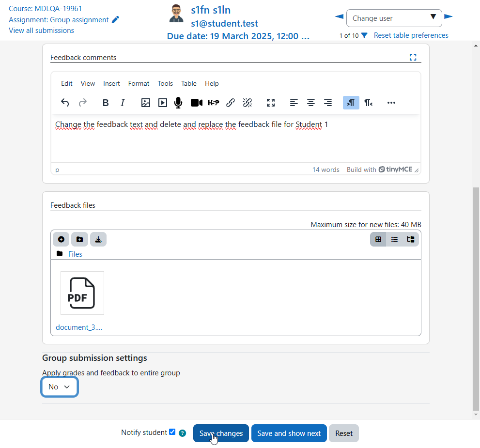Expand Feedback comments section to fullscreen
This screenshot has height=448, width=480.
pyautogui.click(x=413, y=57)
